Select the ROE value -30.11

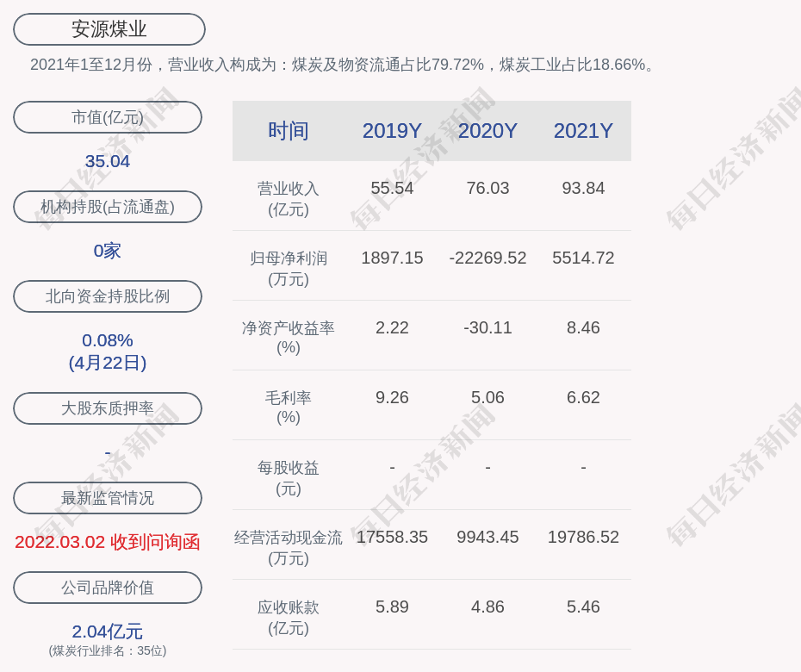click(487, 327)
